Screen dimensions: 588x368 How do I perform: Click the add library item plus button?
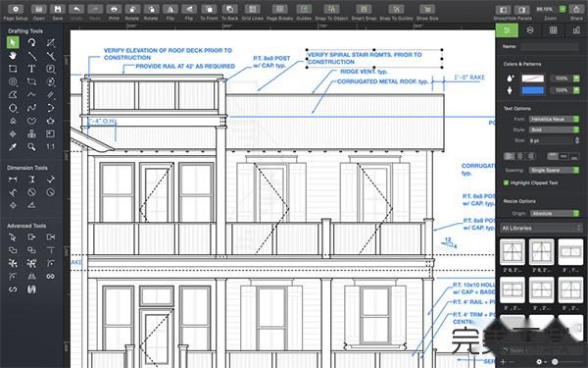tap(504, 362)
